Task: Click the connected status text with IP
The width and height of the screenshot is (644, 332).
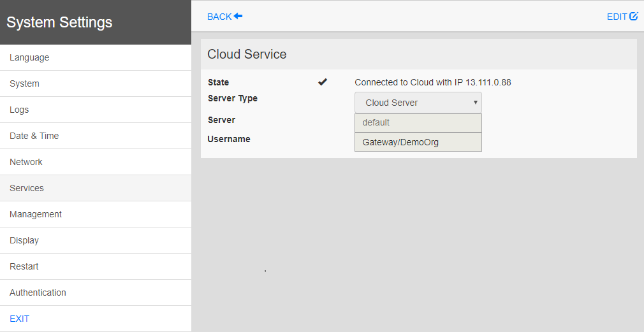Action: pyautogui.click(x=433, y=82)
